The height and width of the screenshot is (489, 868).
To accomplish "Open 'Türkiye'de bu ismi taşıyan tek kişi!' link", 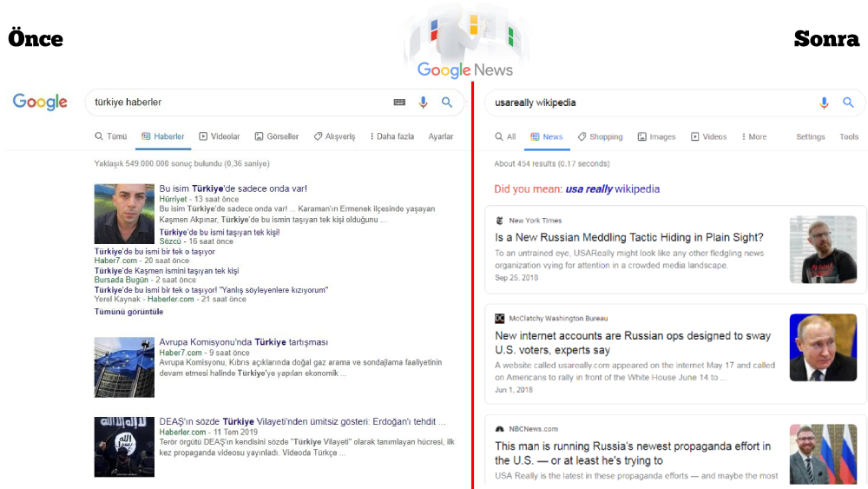I will [220, 232].
